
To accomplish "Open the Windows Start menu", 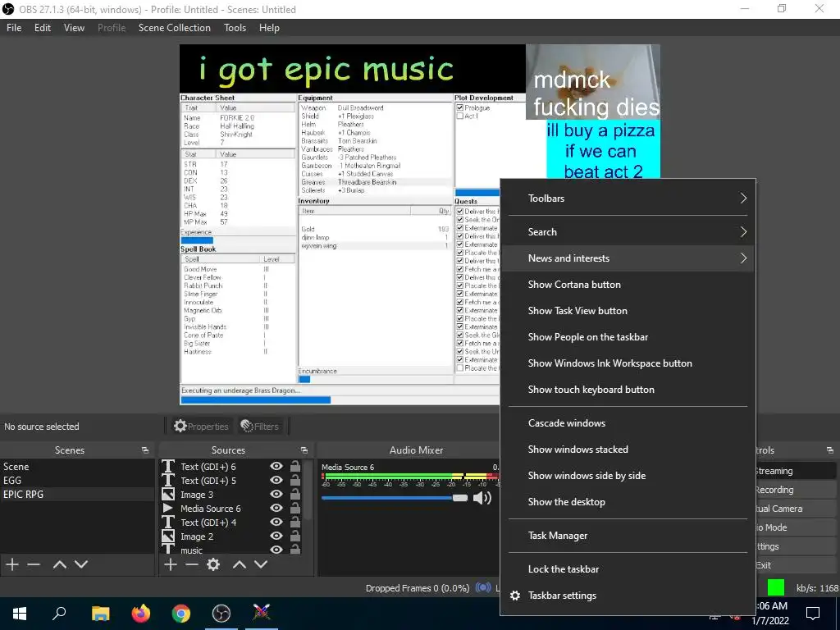I will [x=20, y=613].
